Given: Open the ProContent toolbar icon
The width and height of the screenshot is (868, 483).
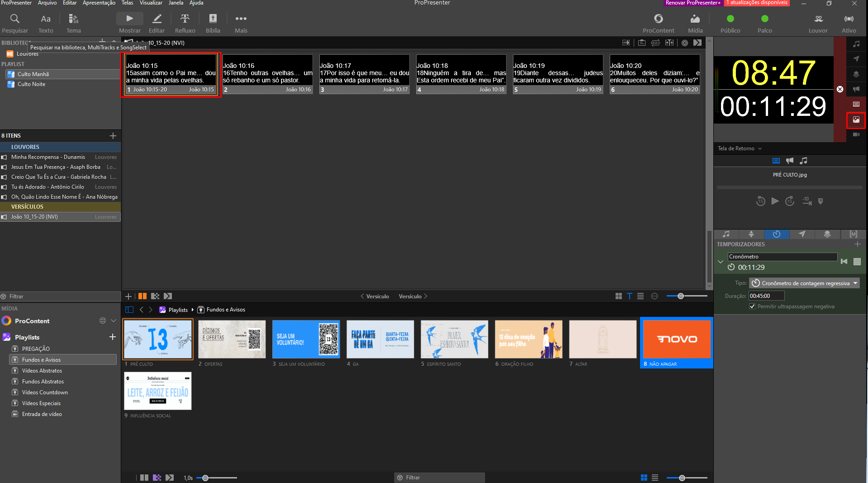Looking at the screenshot, I should point(658,23).
